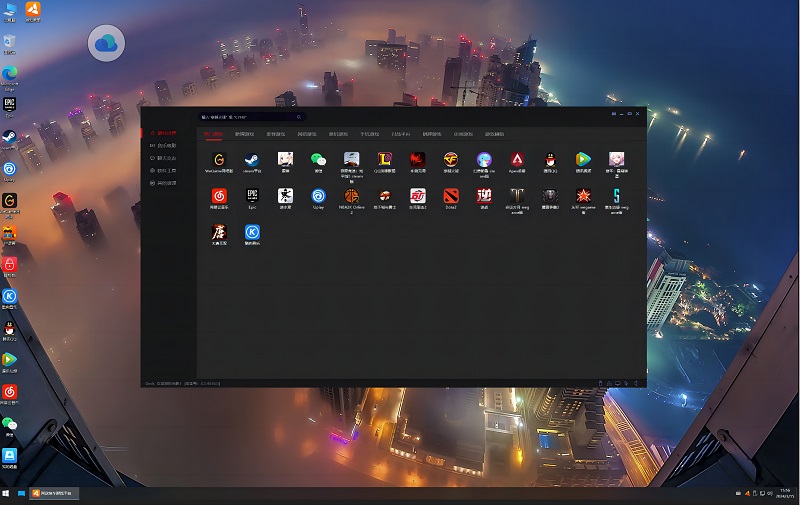Viewport: 800px width, 505px height.
Task: Select the Apex Legends icon
Action: tap(517, 159)
